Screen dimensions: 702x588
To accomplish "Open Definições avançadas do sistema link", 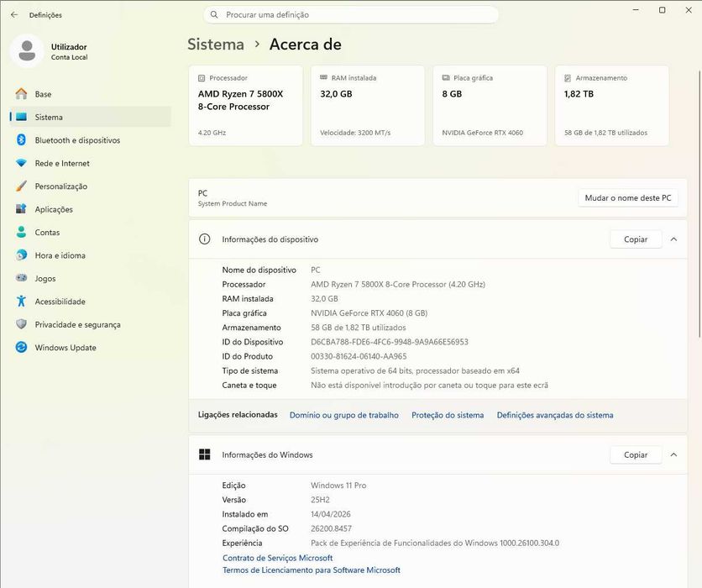I will click(555, 415).
